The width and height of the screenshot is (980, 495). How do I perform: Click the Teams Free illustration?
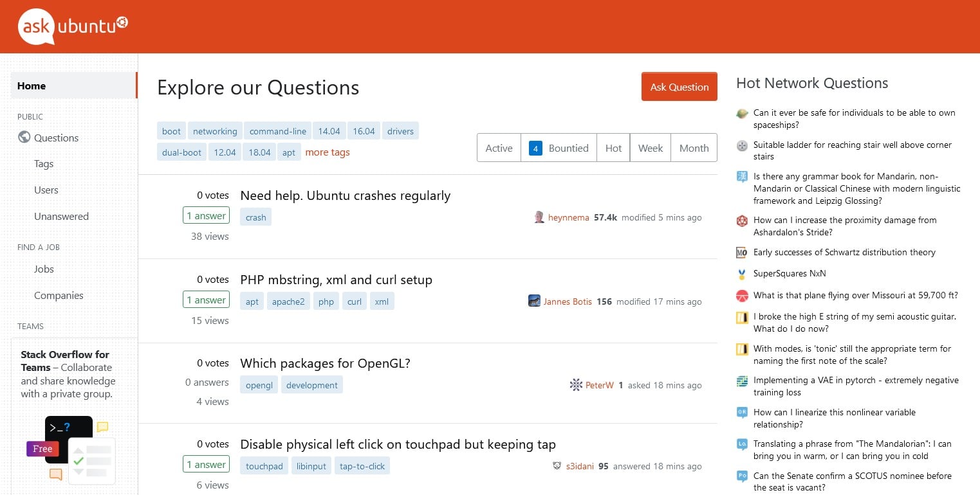[71, 449]
